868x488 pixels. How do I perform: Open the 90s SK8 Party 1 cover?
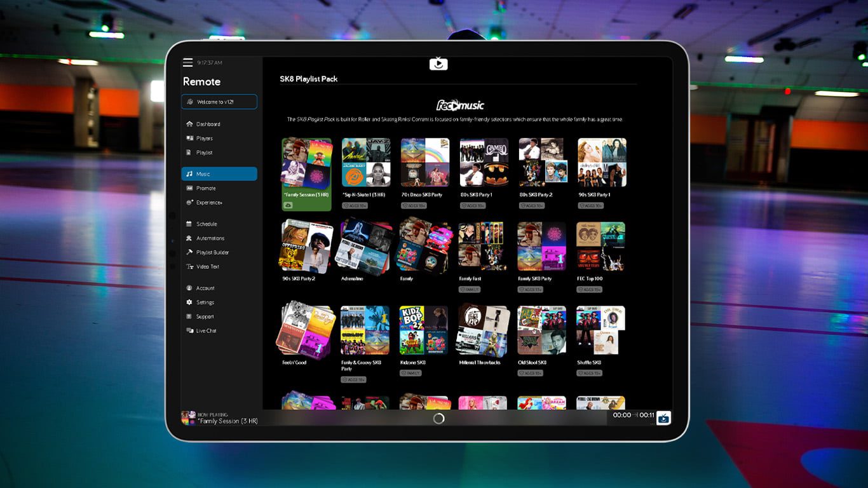602,163
